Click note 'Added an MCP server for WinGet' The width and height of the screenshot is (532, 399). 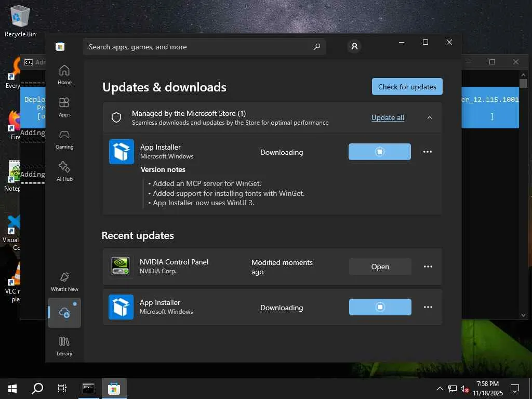pyautogui.click(x=207, y=183)
